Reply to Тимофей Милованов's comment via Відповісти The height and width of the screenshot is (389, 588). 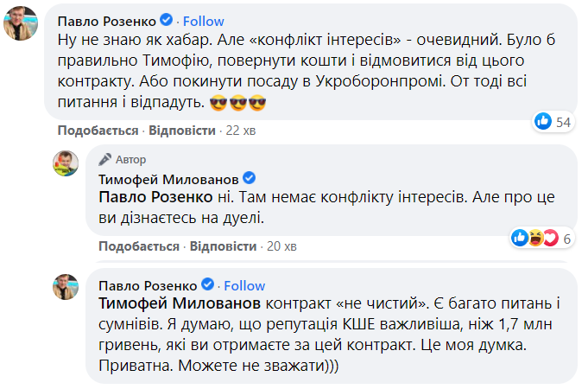222,246
